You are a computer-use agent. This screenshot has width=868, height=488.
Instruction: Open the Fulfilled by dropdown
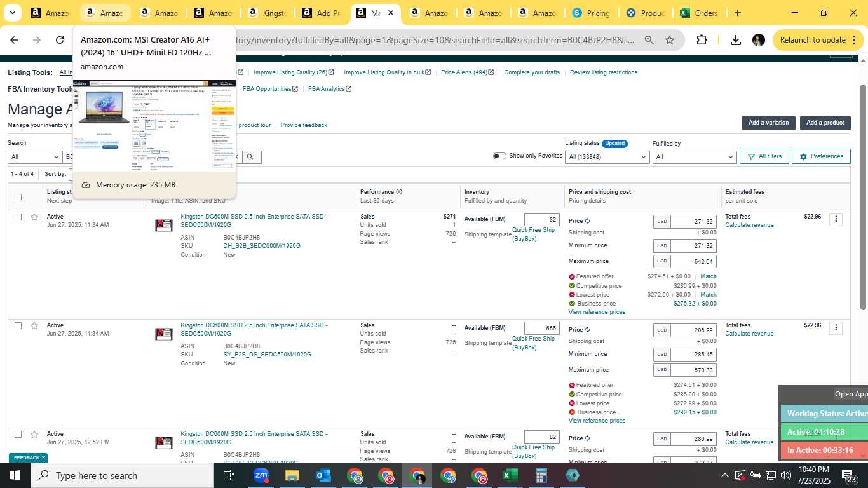coord(694,156)
